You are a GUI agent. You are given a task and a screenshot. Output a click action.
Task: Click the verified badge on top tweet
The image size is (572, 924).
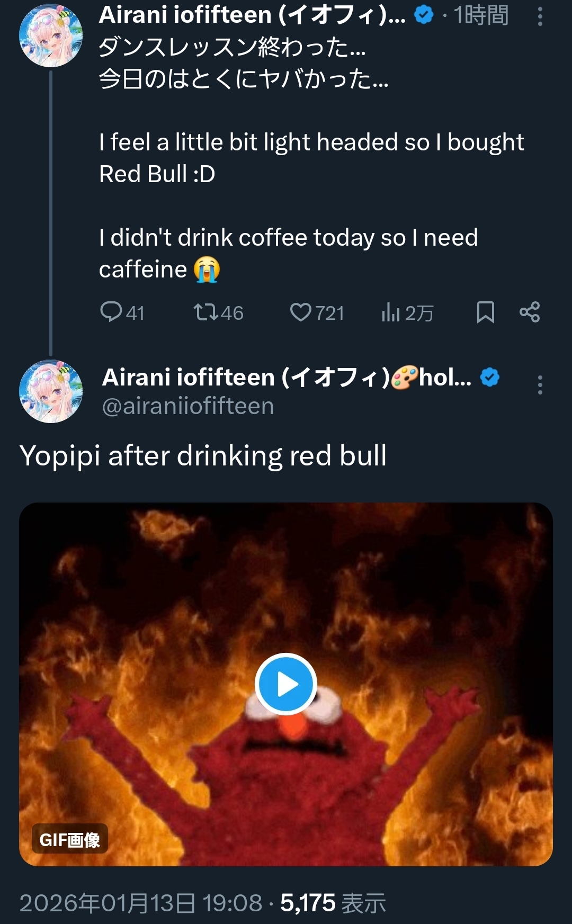[x=424, y=15]
